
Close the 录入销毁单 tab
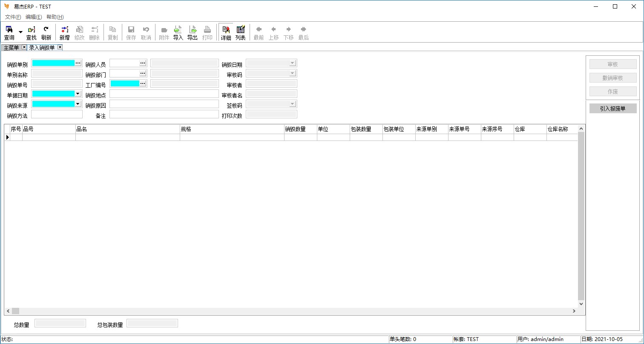click(60, 47)
